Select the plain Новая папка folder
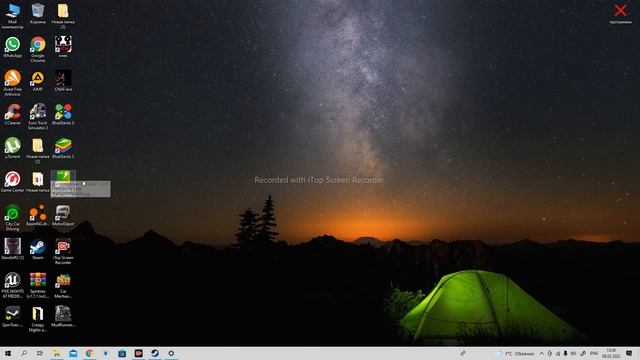Image resolution: width=640 pixels, height=360 pixels. tap(38, 182)
